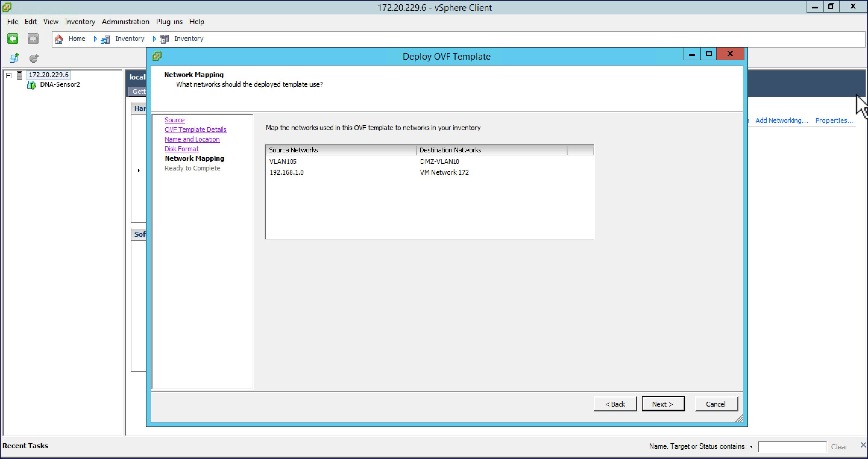Open the search filter dropdown arrow
The width and height of the screenshot is (868, 459).
click(x=751, y=447)
